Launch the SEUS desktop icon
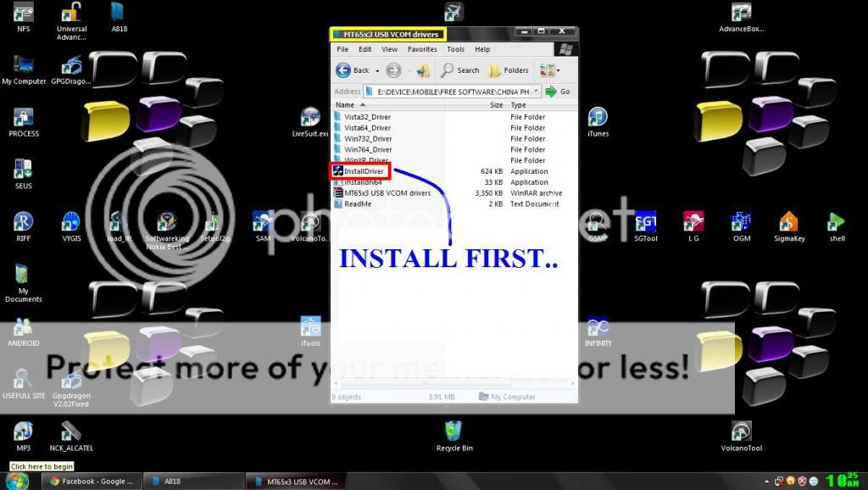The height and width of the screenshot is (490, 868). pos(23,175)
